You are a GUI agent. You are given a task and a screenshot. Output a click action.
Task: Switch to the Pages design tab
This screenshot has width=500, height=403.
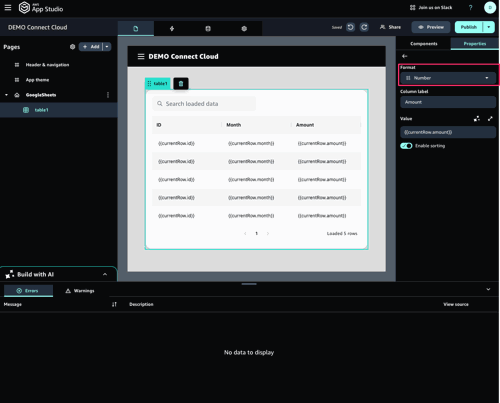click(136, 28)
